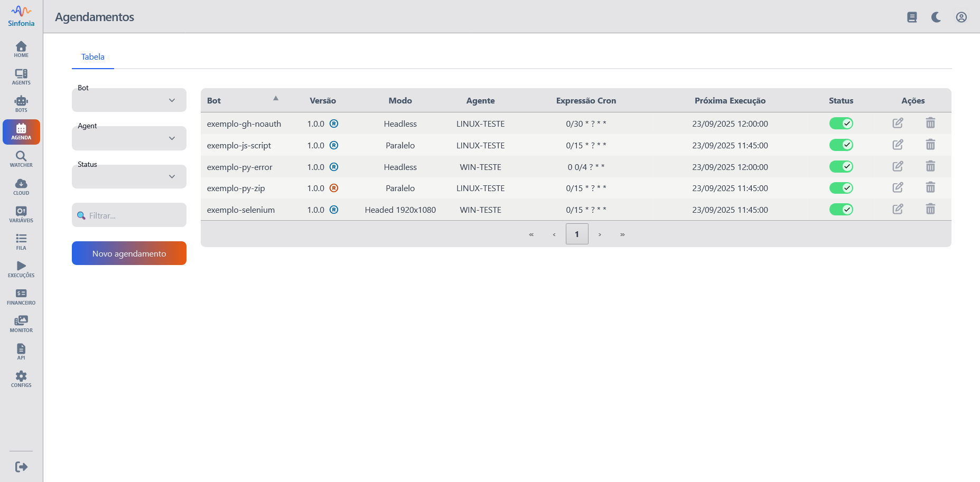Screen dimensions: 980x482
Task: Go to the next page arrow
Action: coord(600,234)
